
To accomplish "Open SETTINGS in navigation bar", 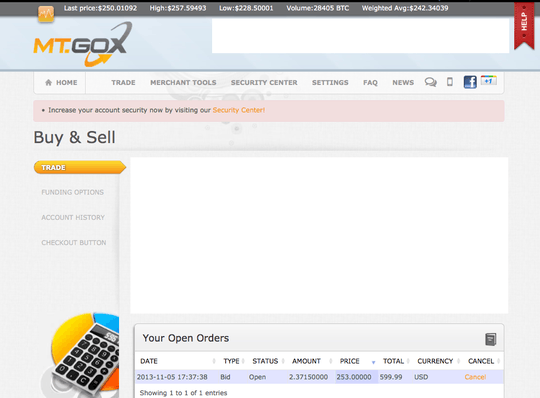I will click(x=330, y=83).
